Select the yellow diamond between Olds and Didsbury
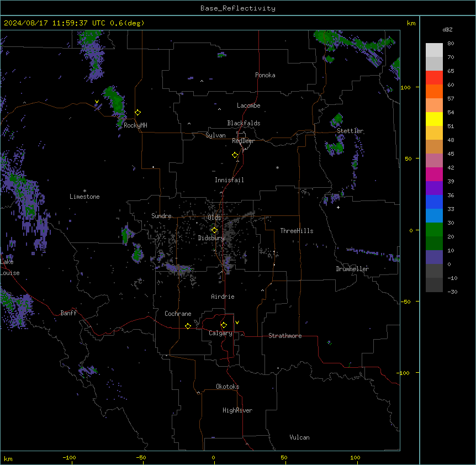 pyautogui.click(x=214, y=230)
